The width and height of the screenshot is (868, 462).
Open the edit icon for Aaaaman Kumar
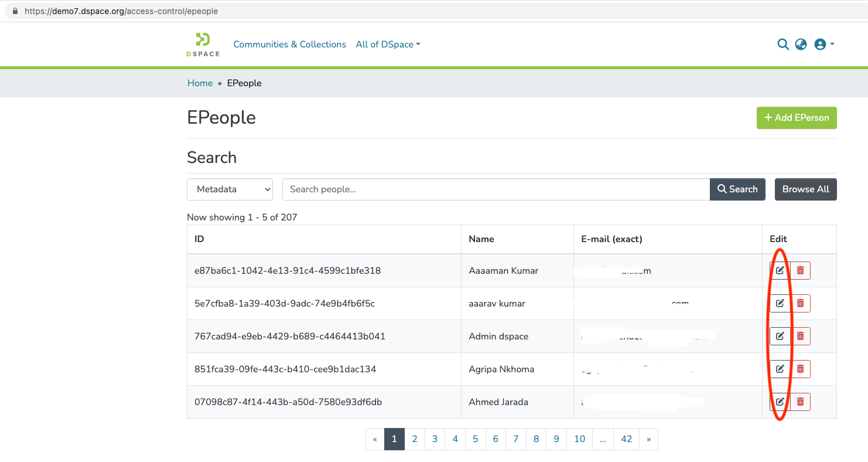coord(779,270)
